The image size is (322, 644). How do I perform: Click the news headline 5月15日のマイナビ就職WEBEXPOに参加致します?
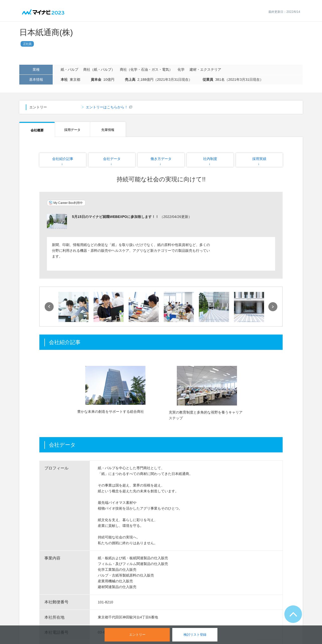pos(115,217)
